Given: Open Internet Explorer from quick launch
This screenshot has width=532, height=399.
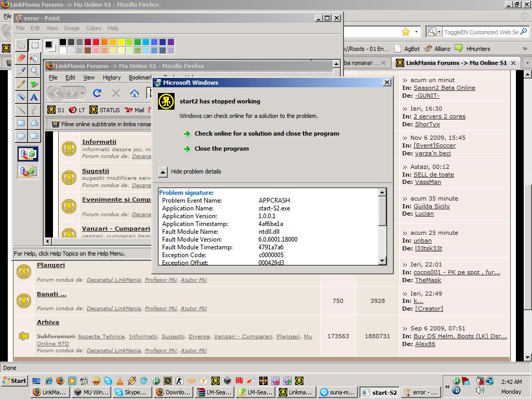Looking at the screenshot, I should [x=49, y=381].
